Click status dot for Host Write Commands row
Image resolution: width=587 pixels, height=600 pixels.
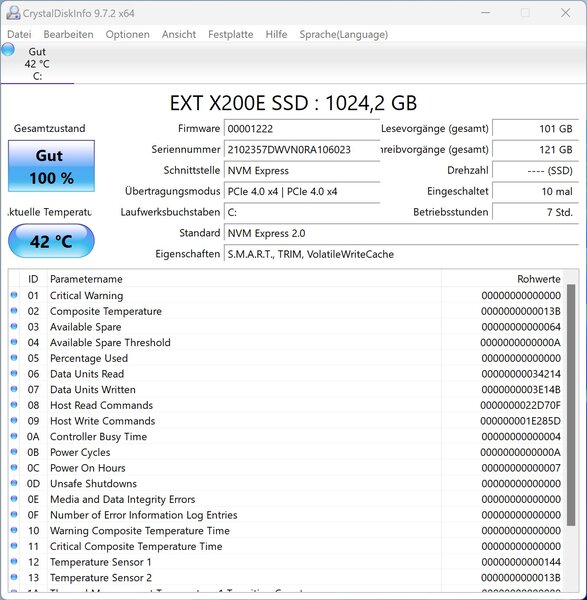tap(14, 421)
